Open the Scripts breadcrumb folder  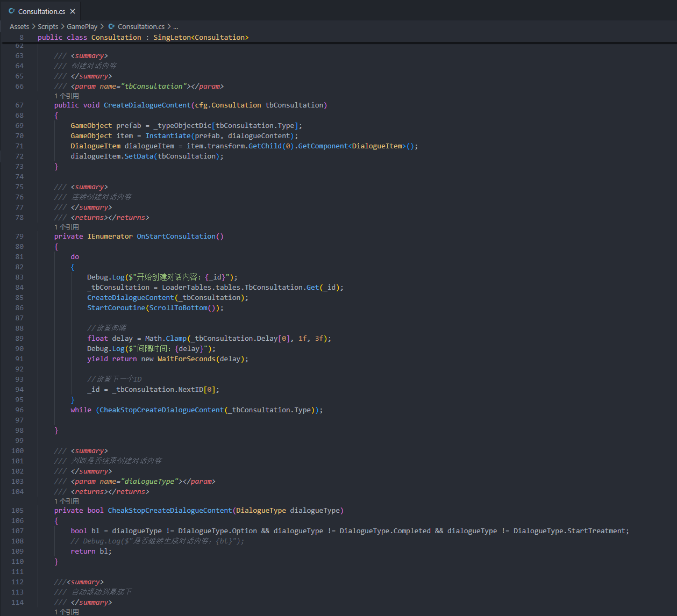point(48,26)
